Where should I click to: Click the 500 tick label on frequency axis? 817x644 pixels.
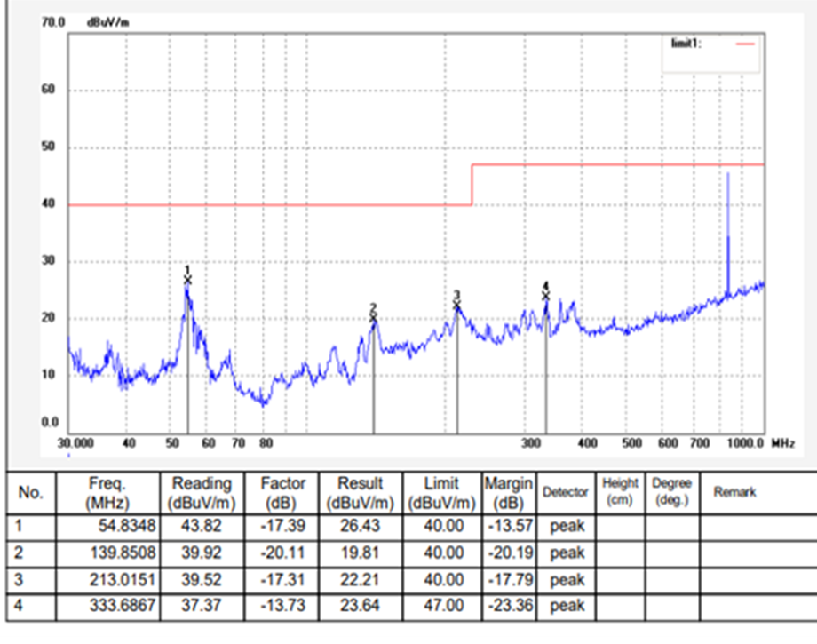tap(632, 443)
